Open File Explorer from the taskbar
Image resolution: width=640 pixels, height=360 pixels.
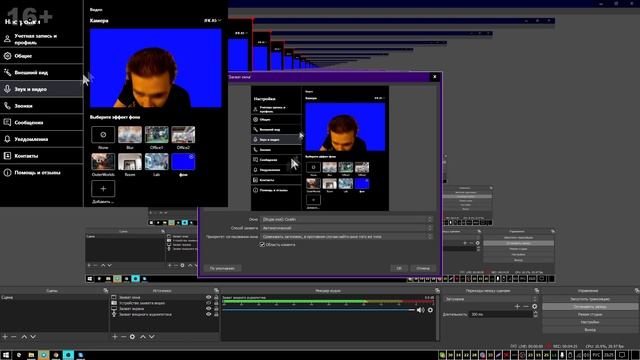pyautogui.click(x=31, y=355)
